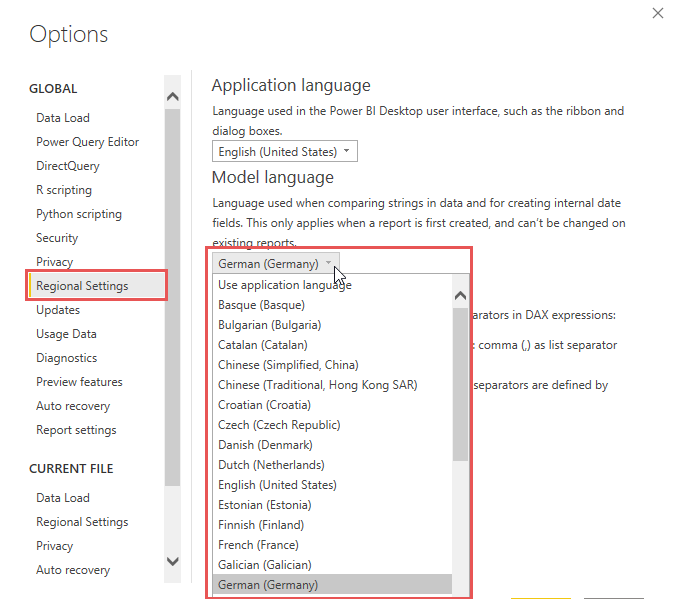The height and width of the screenshot is (599, 673).
Task: Open Diagnostics settings
Action: tap(67, 358)
